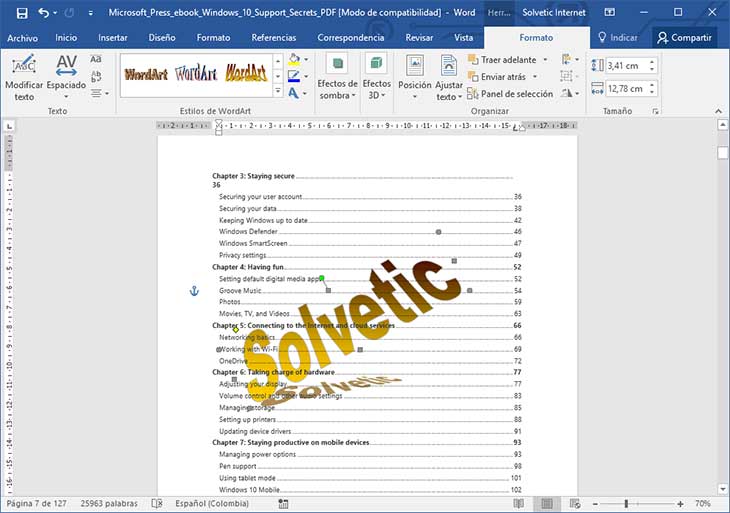Toggle even height Aa WordArt icon
The image size is (730, 513).
click(x=96, y=59)
